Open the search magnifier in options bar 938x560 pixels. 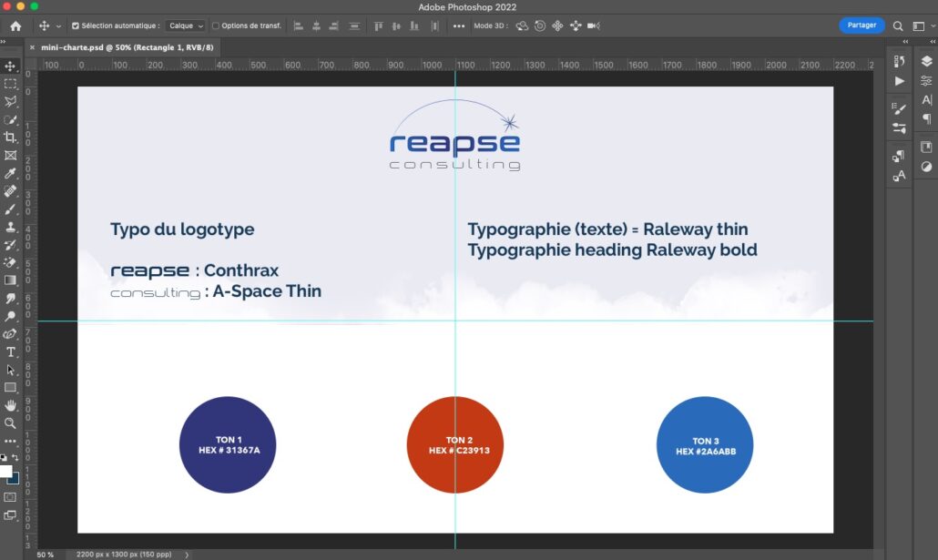point(898,25)
